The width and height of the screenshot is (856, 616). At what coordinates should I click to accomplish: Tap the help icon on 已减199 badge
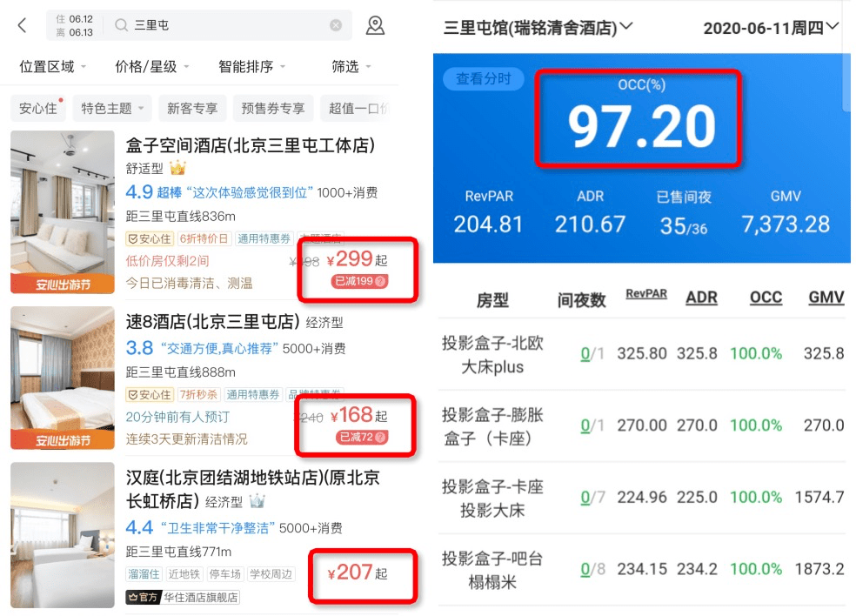(x=380, y=281)
